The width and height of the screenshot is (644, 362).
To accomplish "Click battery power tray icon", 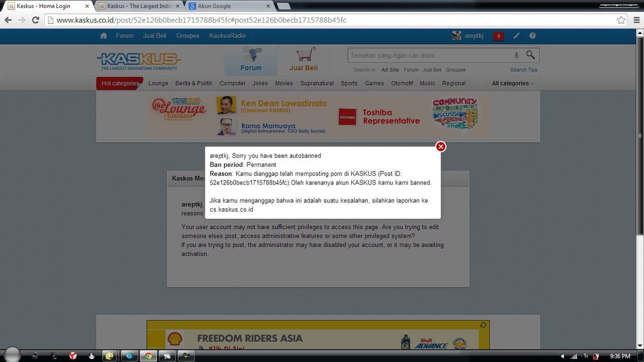I will [x=595, y=356].
